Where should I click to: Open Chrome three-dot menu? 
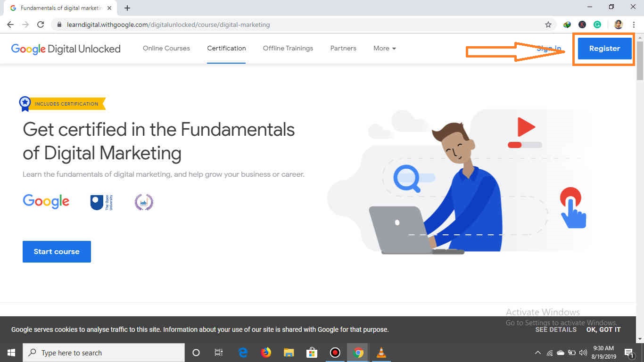point(634,25)
